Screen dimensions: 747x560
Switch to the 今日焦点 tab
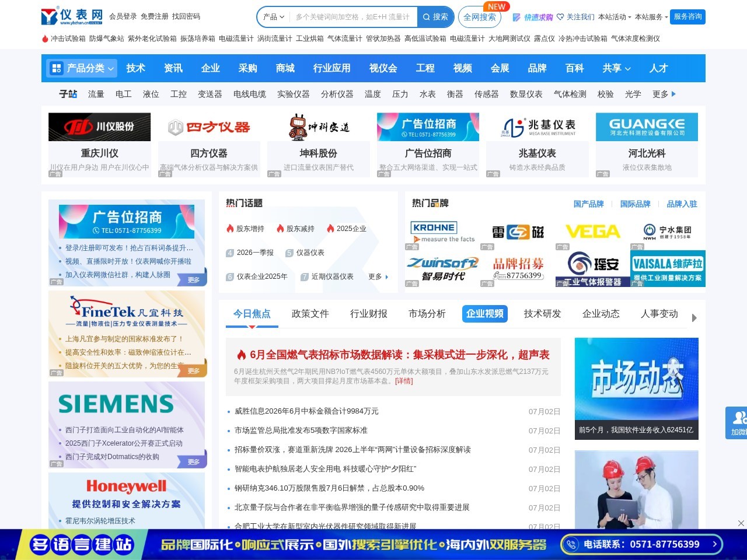pos(252,314)
